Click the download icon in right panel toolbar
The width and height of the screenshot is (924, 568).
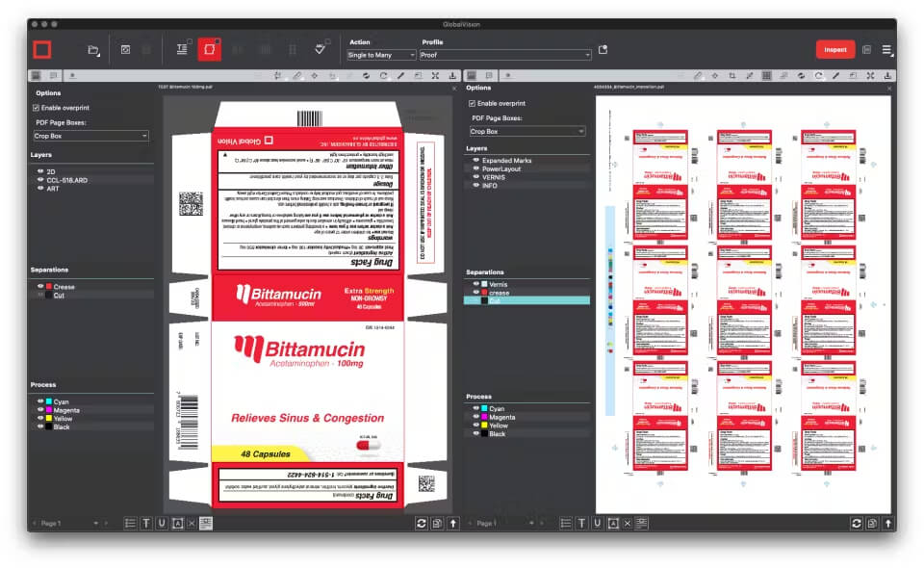pyautogui.click(x=887, y=75)
